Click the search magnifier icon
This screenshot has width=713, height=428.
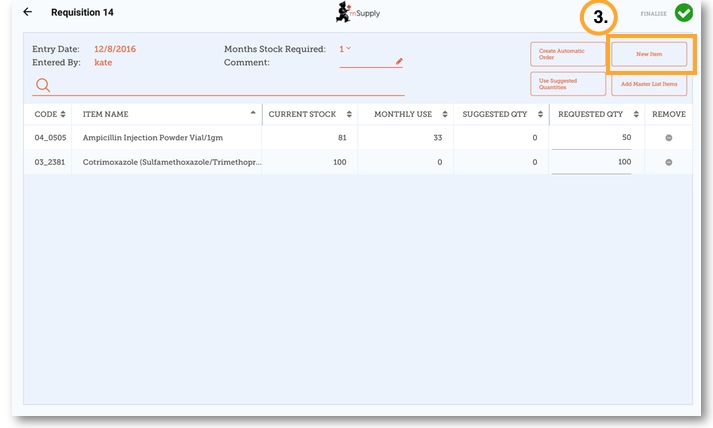coord(43,85)
